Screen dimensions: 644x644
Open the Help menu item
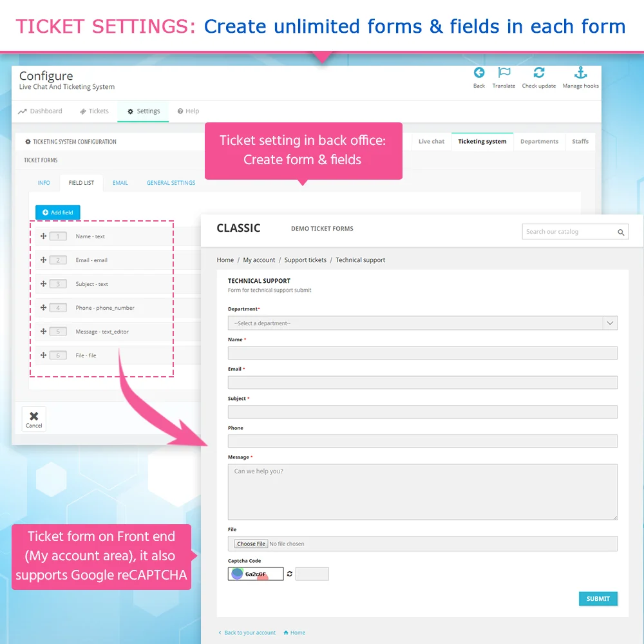pos(187,111)
